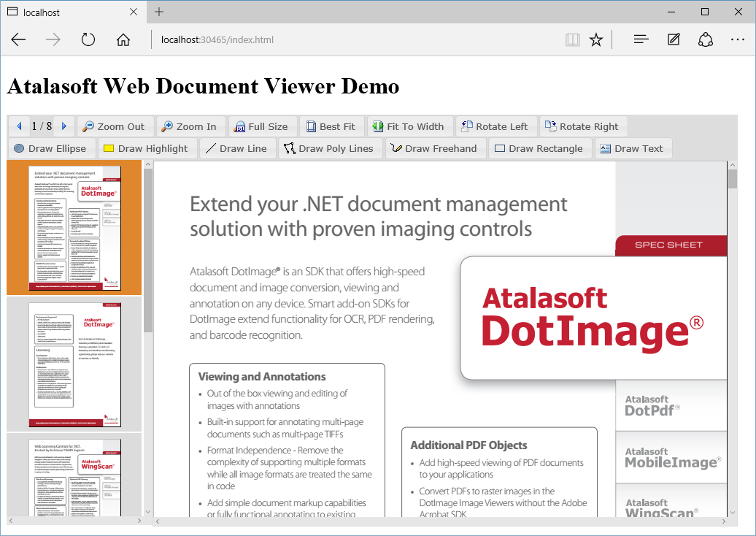
Task: Refresh the browser page
Action: coord(88,39)
